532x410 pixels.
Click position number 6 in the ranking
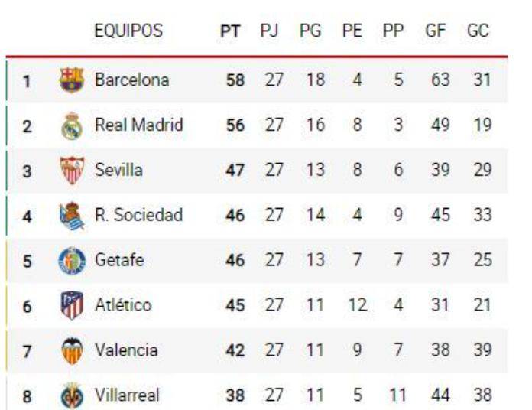tap(27, 307)
